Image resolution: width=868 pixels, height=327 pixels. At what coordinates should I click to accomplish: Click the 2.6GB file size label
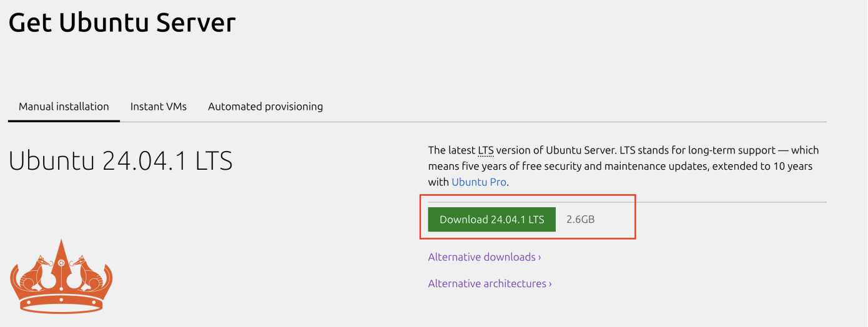pyautogui.click(x=580, y=220)
